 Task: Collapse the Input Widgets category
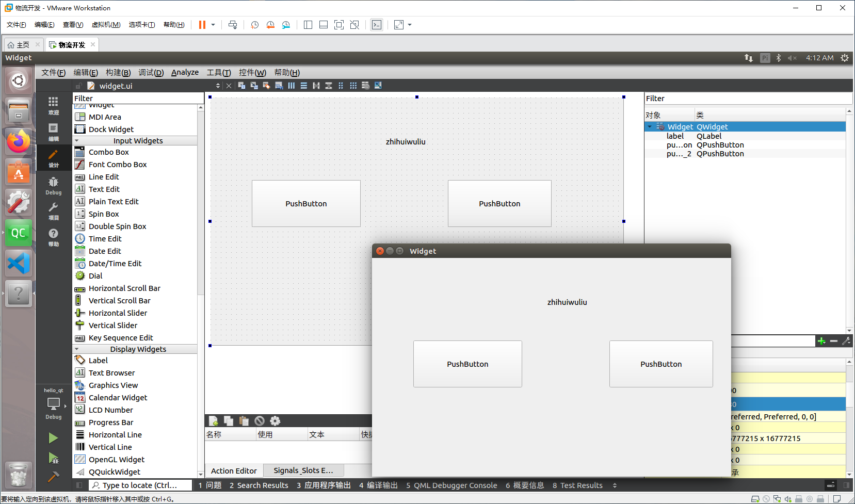(x=77, y=141)
